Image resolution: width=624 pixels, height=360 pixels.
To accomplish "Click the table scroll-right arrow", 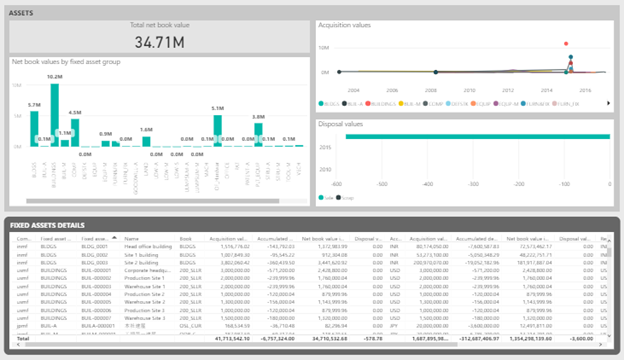I will 601,344.
